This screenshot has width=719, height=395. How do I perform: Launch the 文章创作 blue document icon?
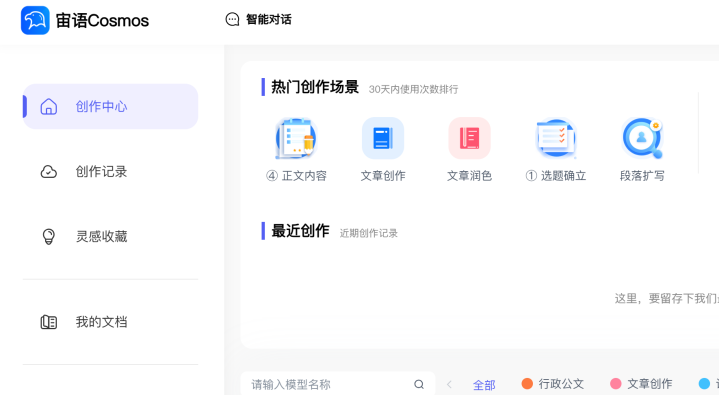coord(383,138)
